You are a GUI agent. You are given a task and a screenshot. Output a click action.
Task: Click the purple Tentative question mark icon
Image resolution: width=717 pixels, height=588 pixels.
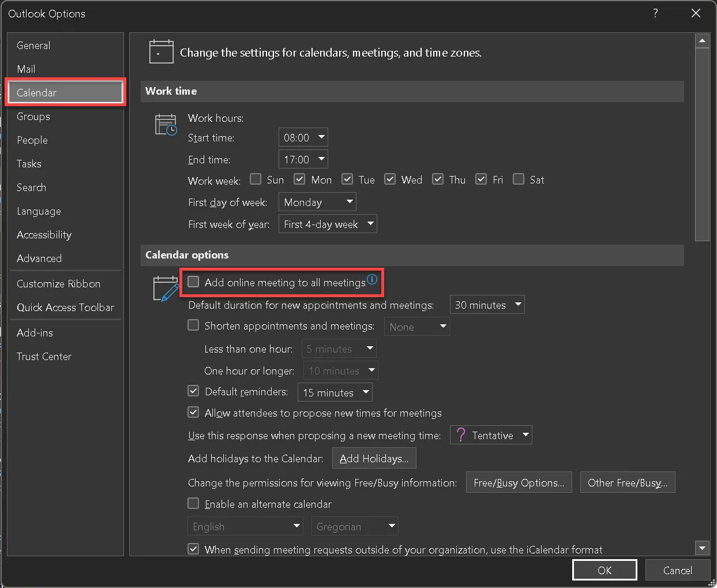pos(460,435)
